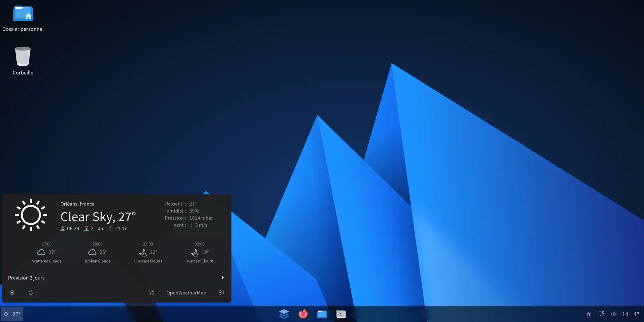Click the Orléans, France location text
The image size is (644, 322).
pos(77,204)
